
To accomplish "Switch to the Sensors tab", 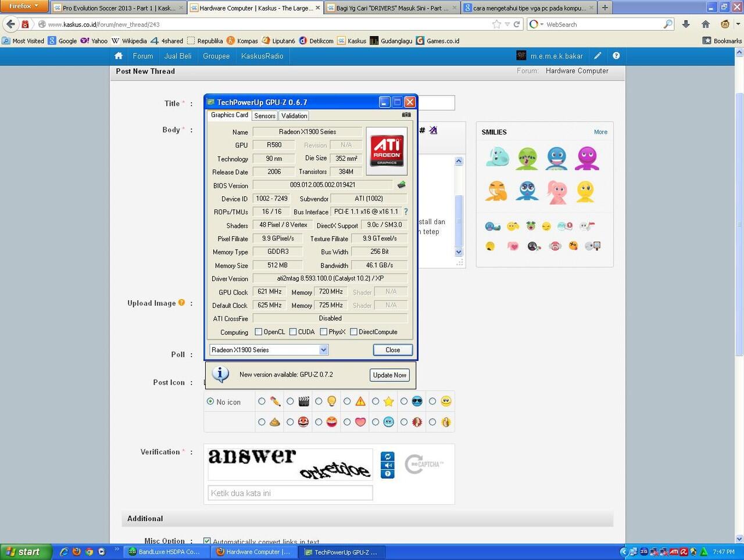I will point(264,116).
